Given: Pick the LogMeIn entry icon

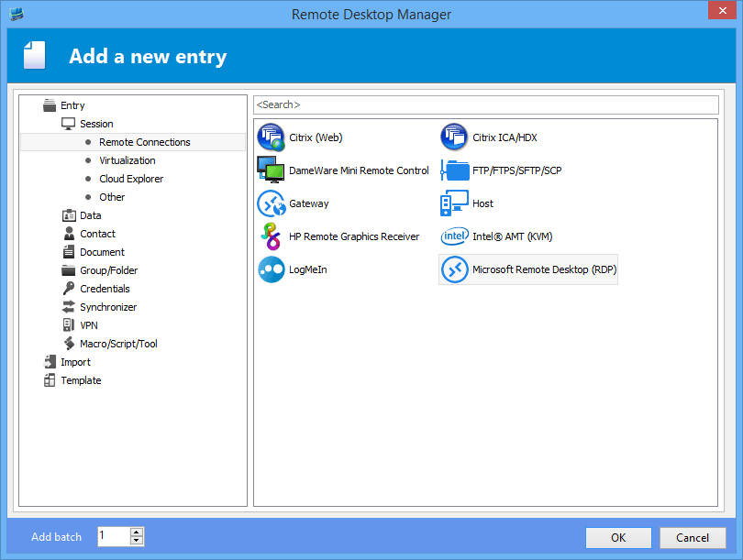Looking at the screenshot, I should click(x=272, y=269).
